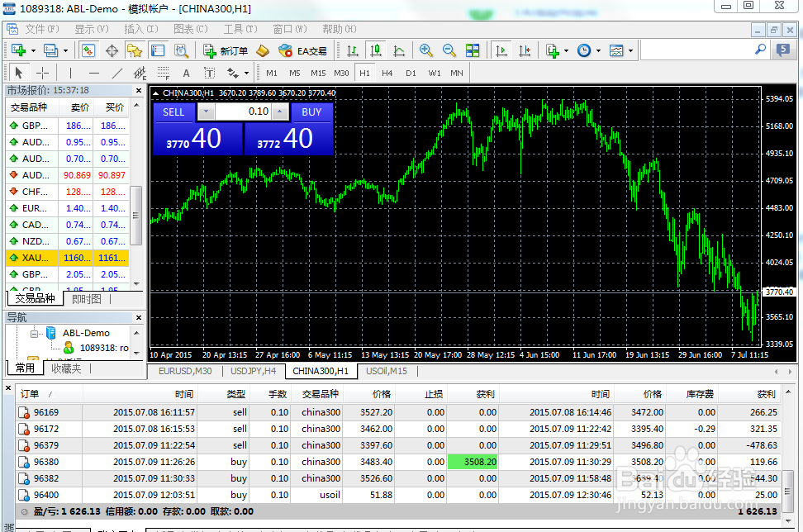Switch to line chart icon
Viewport: 803px width, 532px height.
coord(399,50)
